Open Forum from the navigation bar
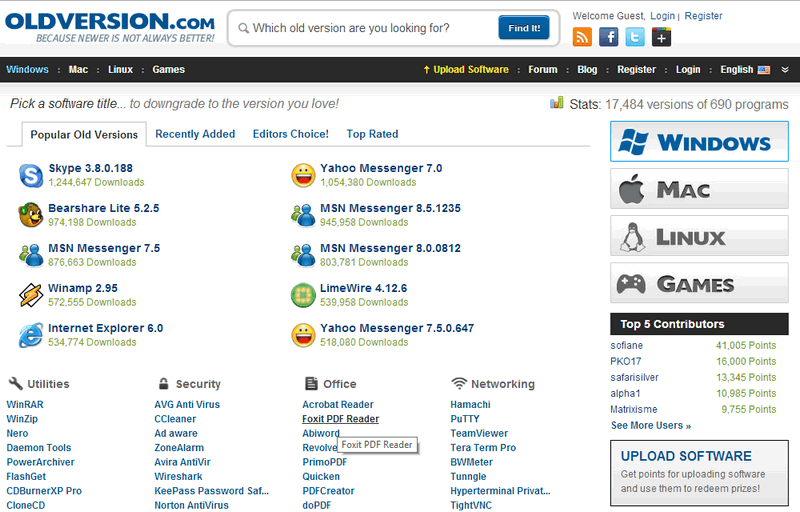Screen dimensions: 800x512 click(x=543, y=70)
